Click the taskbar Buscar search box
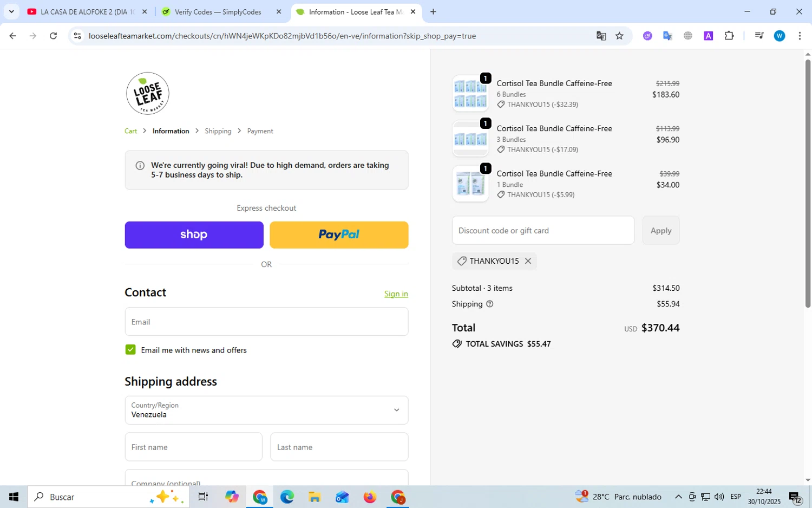The width and height of the screenshot is (812, 508). tap(109, 497)
